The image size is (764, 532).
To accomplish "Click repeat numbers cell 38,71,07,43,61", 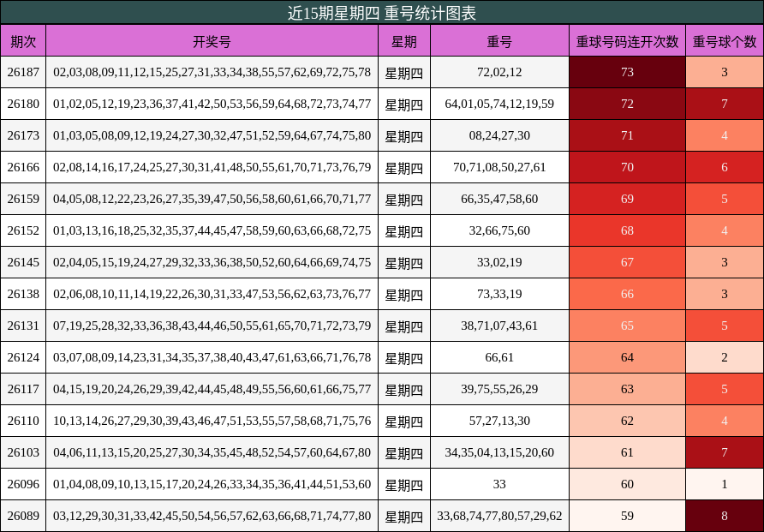I will pyautogui.click(x=499, y=326).
